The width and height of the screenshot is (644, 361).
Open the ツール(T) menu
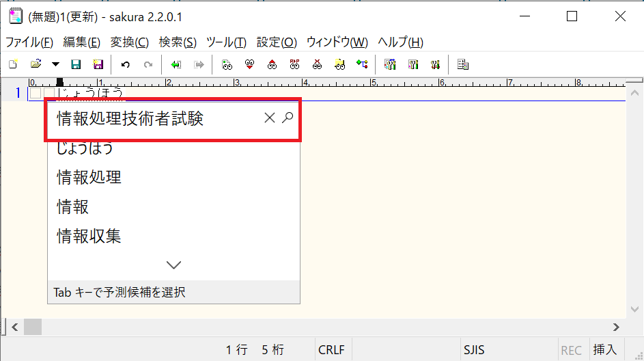pos(226,42)
